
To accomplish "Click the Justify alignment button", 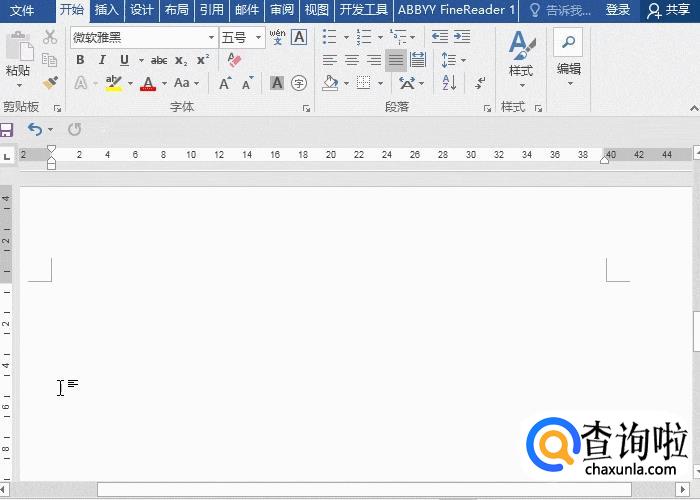I will coord(396,60).
